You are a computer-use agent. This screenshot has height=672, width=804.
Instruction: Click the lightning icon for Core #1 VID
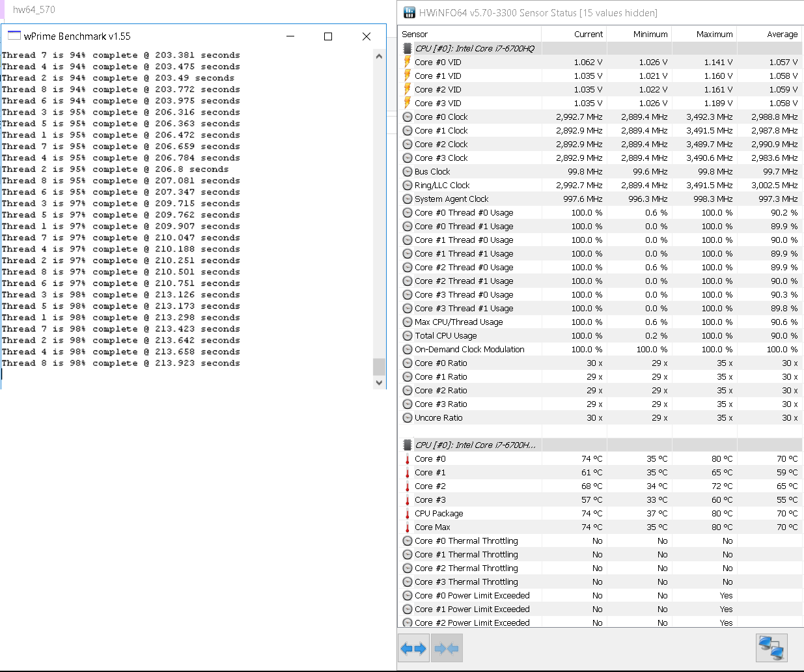click(408, 76)
